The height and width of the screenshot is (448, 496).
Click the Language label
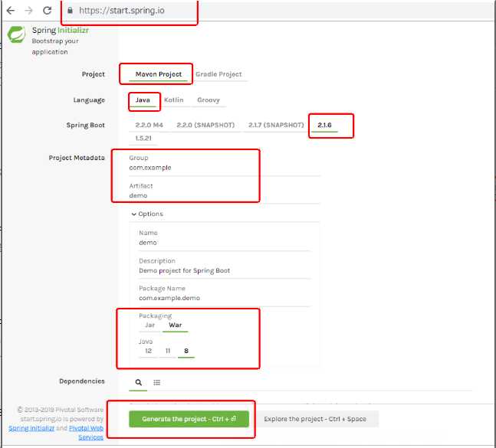coord(89,100)
